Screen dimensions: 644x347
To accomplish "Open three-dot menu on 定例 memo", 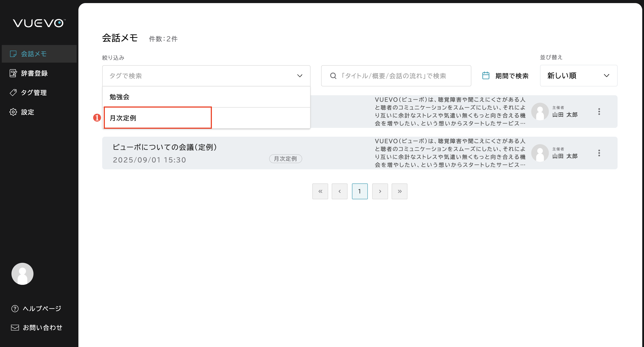I will tap(599, 153).
